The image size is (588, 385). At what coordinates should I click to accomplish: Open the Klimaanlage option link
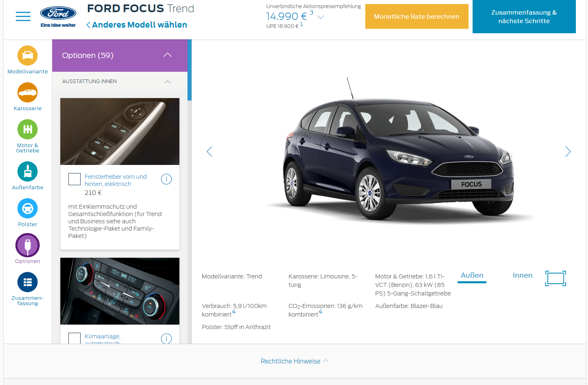[x=102, y=339]
